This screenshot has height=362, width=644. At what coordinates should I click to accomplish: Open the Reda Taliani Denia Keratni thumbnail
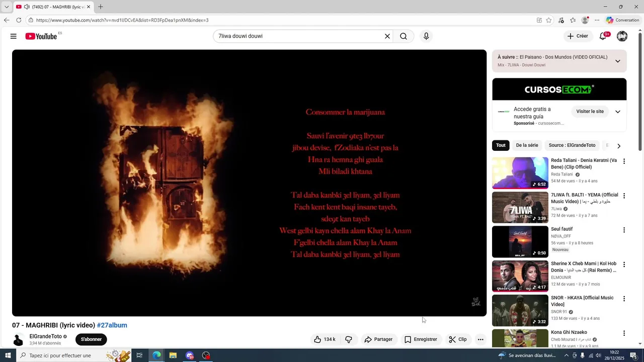point(520,173)
